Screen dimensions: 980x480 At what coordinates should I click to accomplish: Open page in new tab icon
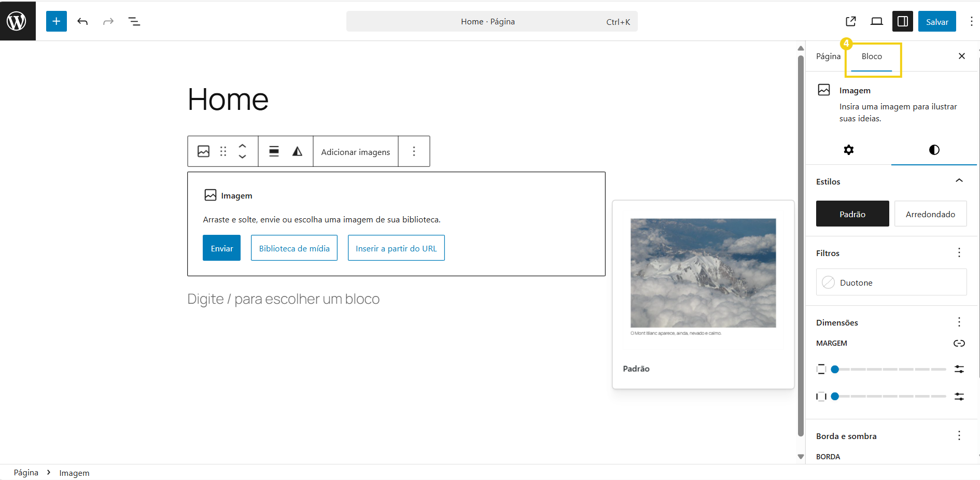tap(851, 21)
